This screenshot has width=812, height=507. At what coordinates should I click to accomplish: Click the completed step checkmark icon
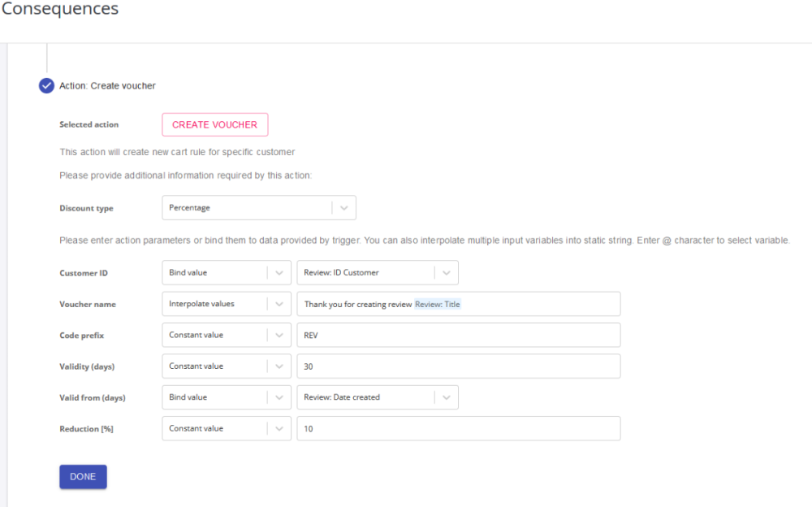point(47,85)
